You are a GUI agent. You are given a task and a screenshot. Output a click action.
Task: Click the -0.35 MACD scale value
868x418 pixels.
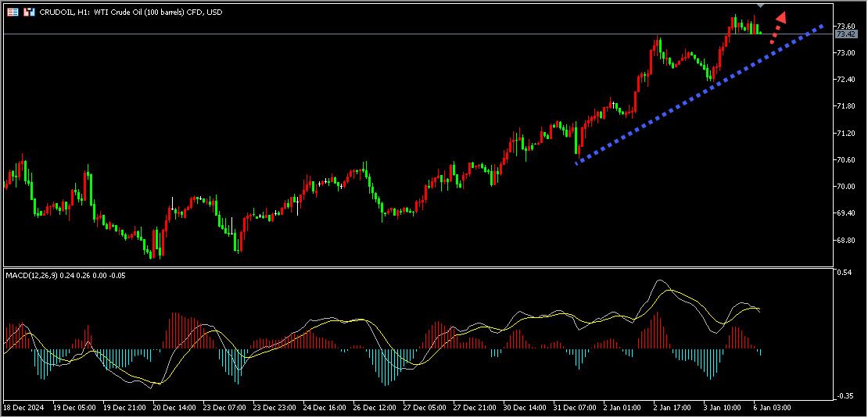845,396
